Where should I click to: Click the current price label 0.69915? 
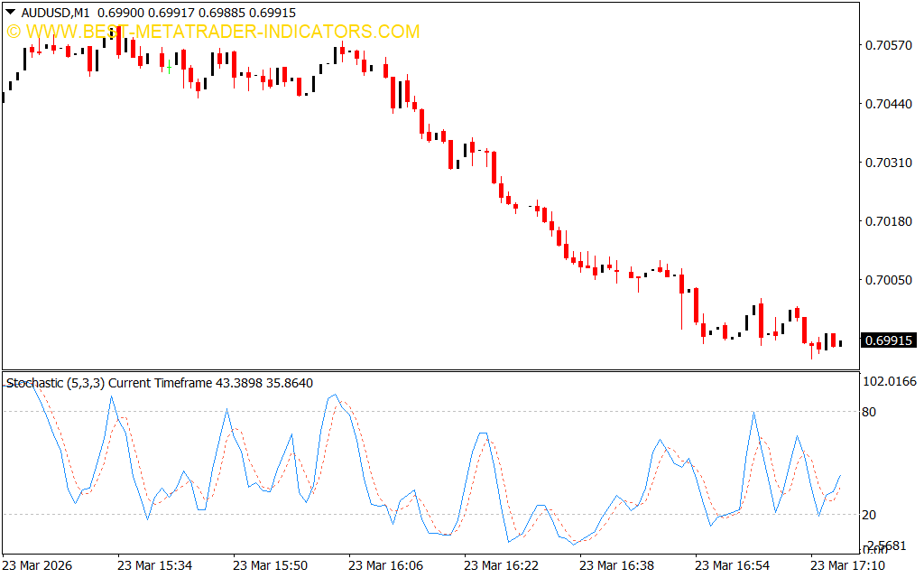click(x=889, y=340)
